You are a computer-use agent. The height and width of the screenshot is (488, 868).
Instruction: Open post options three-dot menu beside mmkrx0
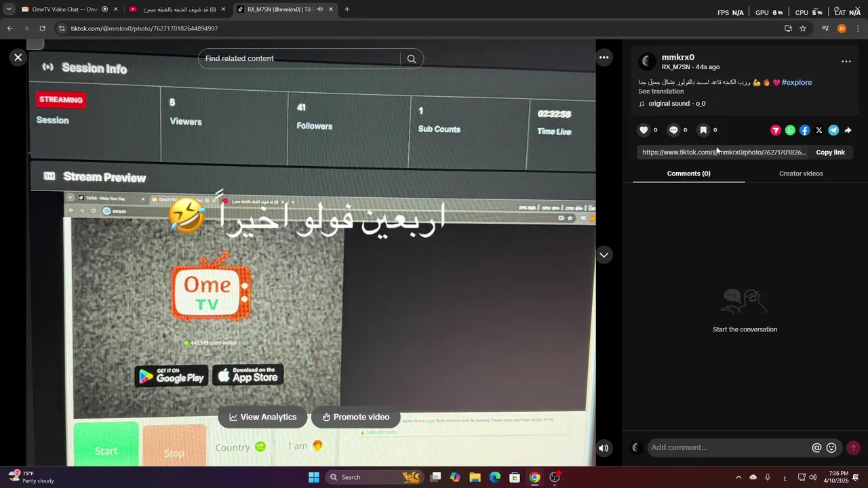tap(846, 61)
